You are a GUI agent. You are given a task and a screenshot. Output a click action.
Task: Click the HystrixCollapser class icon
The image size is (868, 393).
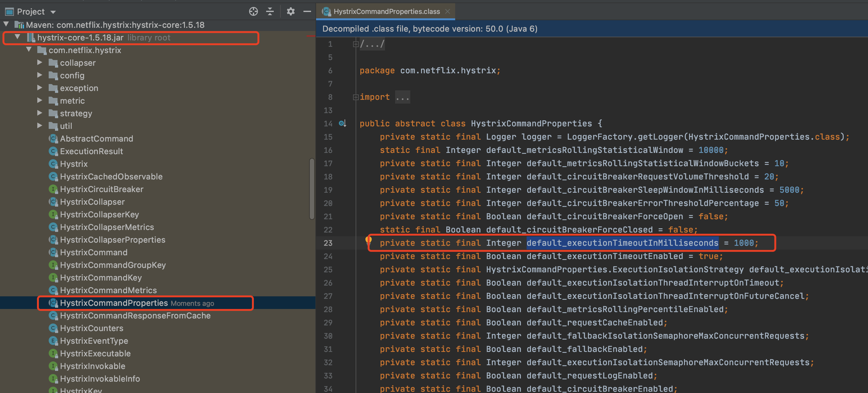coord(53,202)
